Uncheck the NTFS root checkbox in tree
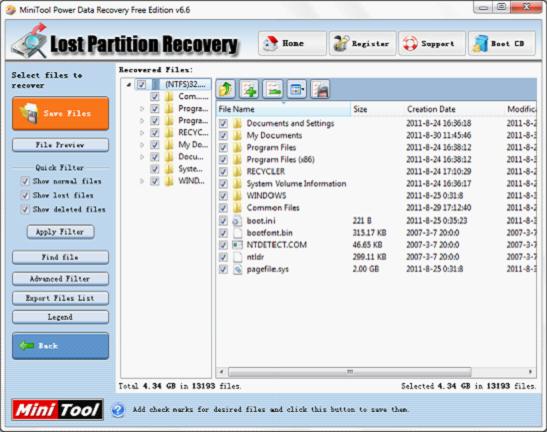The image size is (547, 432). coord(141,84)
